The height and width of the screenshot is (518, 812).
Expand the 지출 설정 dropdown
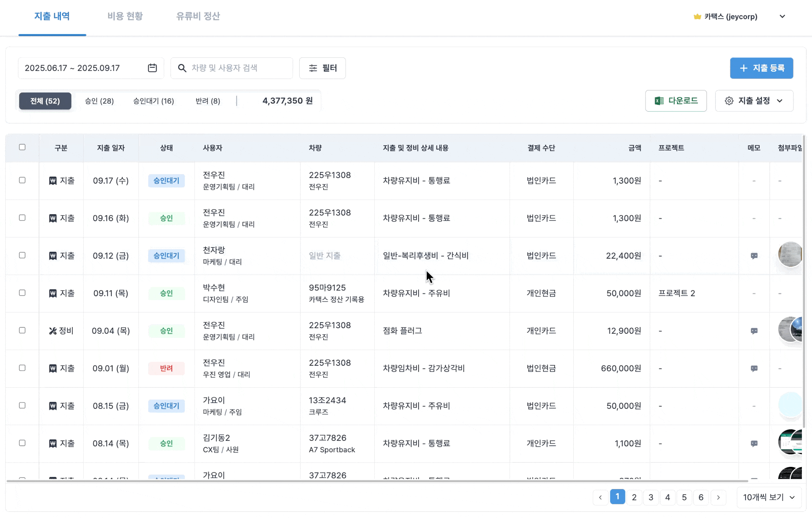coord(754,101)
